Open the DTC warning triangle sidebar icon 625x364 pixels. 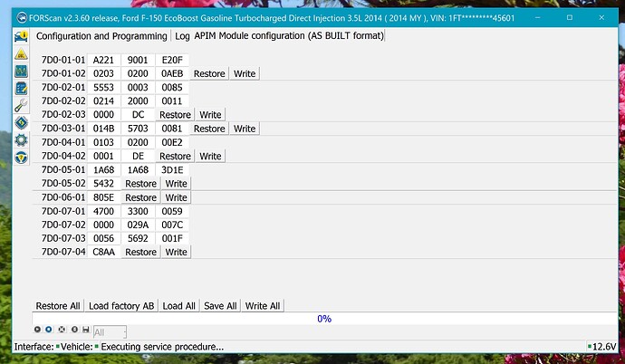[x=21, y=53]
